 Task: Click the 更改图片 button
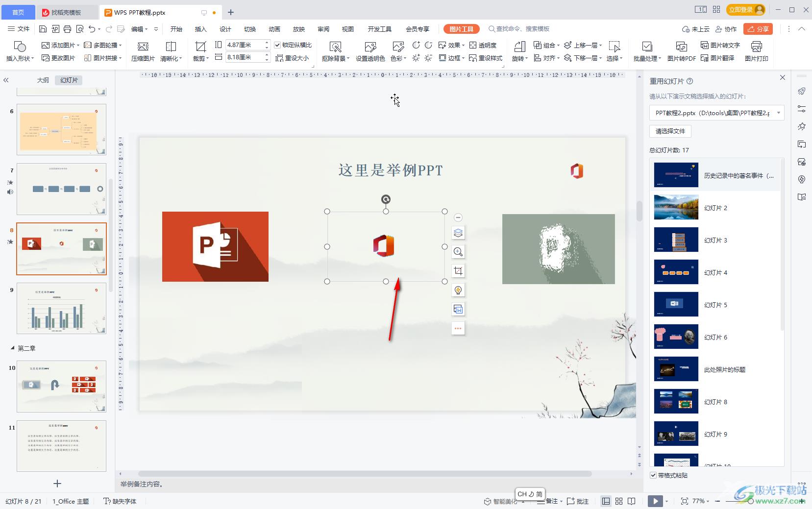(58, 58)
